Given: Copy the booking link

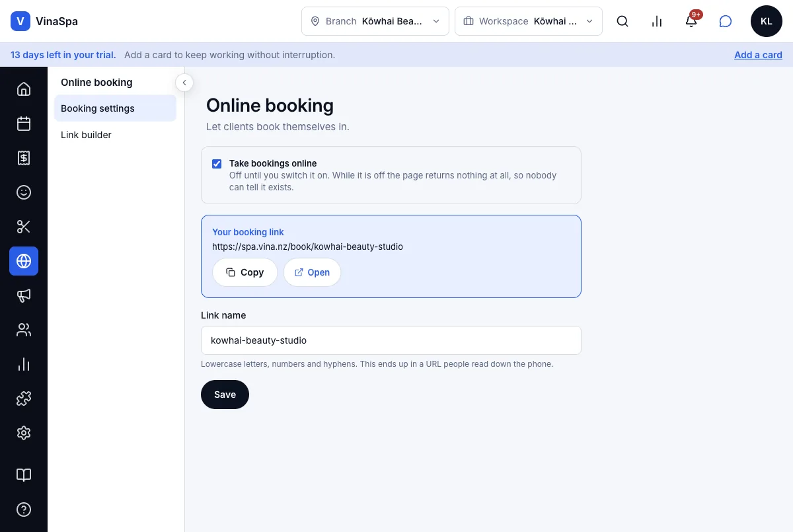Looking at the screenshot, I should (x=245, y=272).
